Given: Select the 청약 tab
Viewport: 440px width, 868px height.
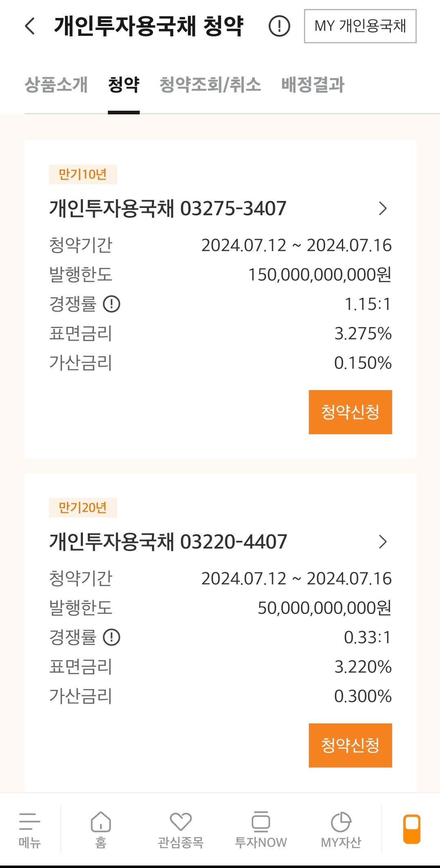Looking at the screenshot, I should pyautogui.click(x=124, y=85).
